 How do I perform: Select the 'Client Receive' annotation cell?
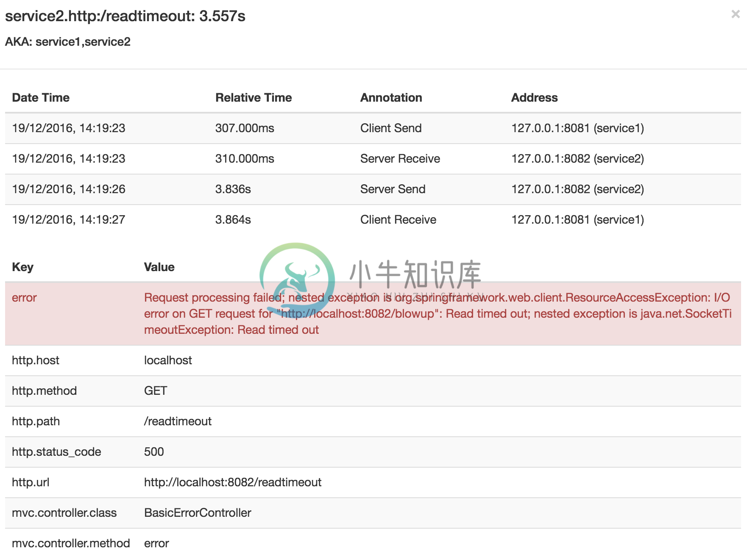pyautogui.click(x=398, y=219)
